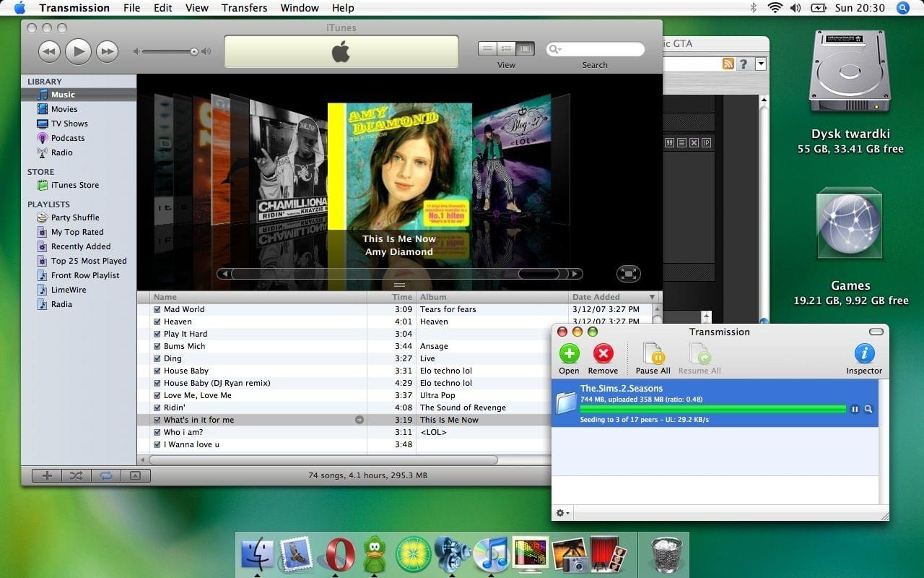This screenshot has width=924, height=578.
Task: Open the Help menu
Action: 343,8
